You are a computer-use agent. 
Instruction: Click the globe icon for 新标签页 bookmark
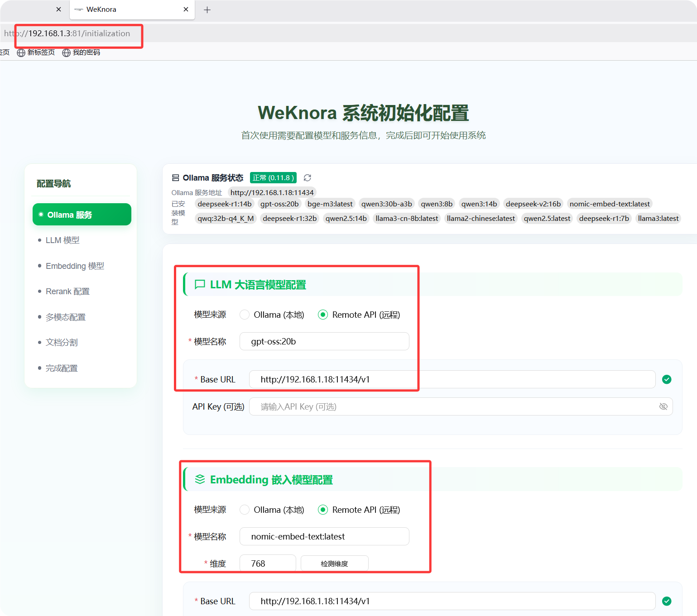(21, 53)
